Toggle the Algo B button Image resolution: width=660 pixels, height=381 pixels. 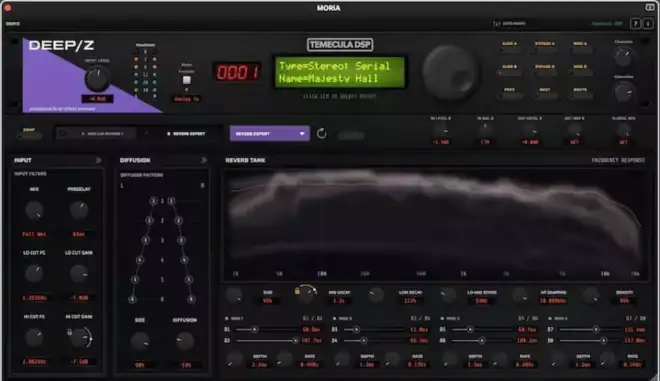coord(510,73)
